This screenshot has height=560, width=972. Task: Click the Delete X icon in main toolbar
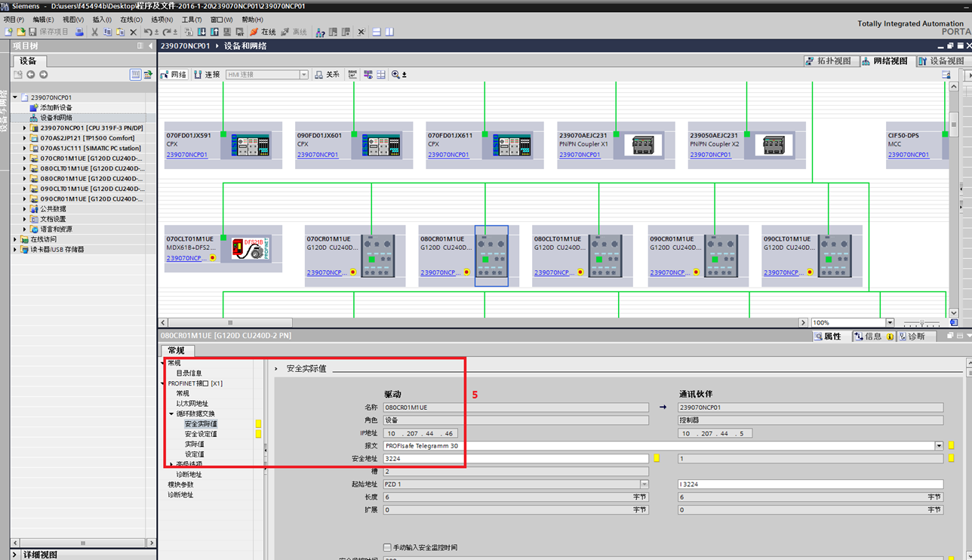(134, 32)
